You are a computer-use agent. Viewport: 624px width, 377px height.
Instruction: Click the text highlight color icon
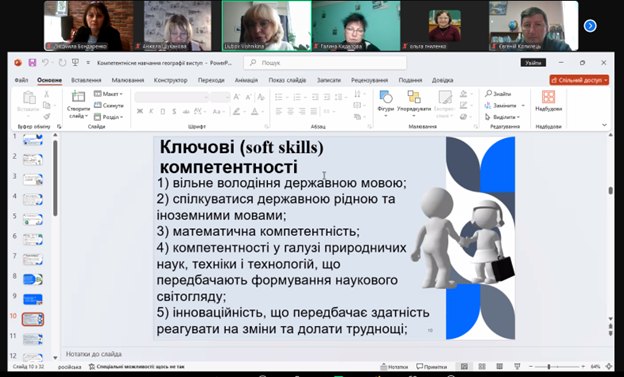237,111
